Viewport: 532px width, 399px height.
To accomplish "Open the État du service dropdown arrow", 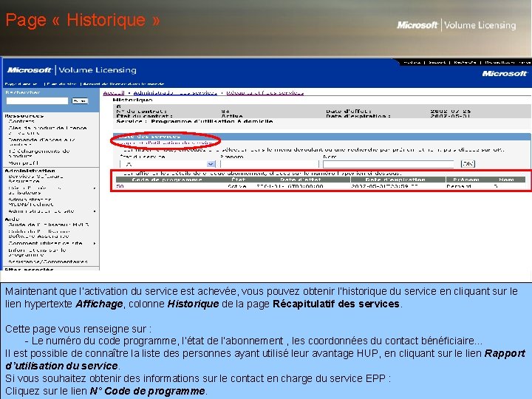I will point(211,164).
